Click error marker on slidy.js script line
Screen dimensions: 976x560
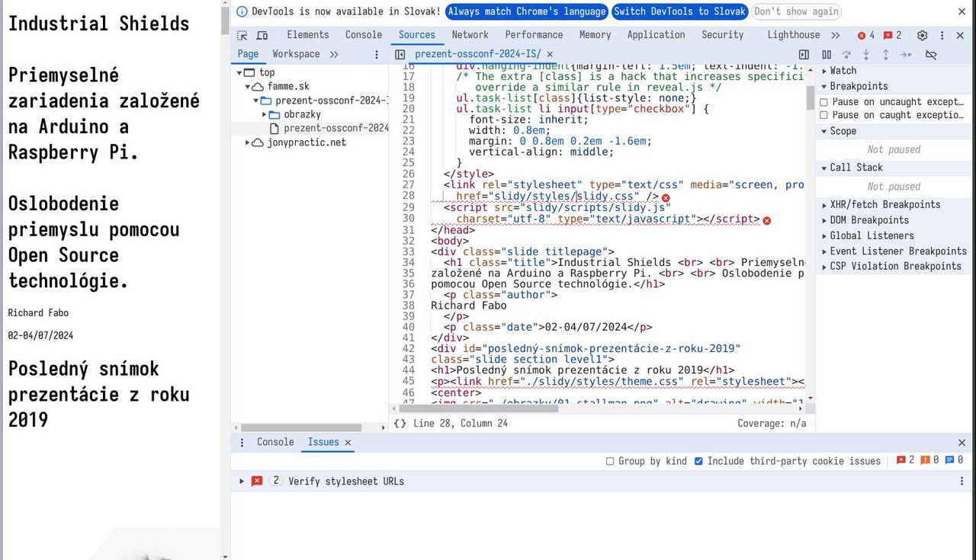pyautogui.click(x=767, y=220)
